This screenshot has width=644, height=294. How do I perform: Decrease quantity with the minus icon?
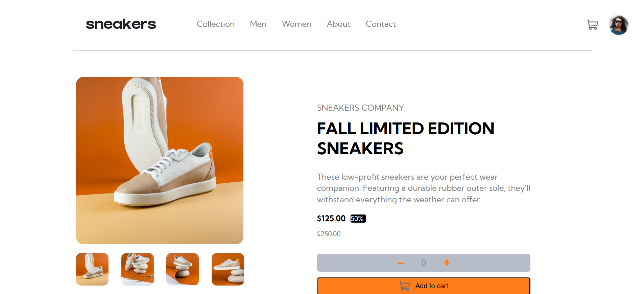click(x=401, y=263)
